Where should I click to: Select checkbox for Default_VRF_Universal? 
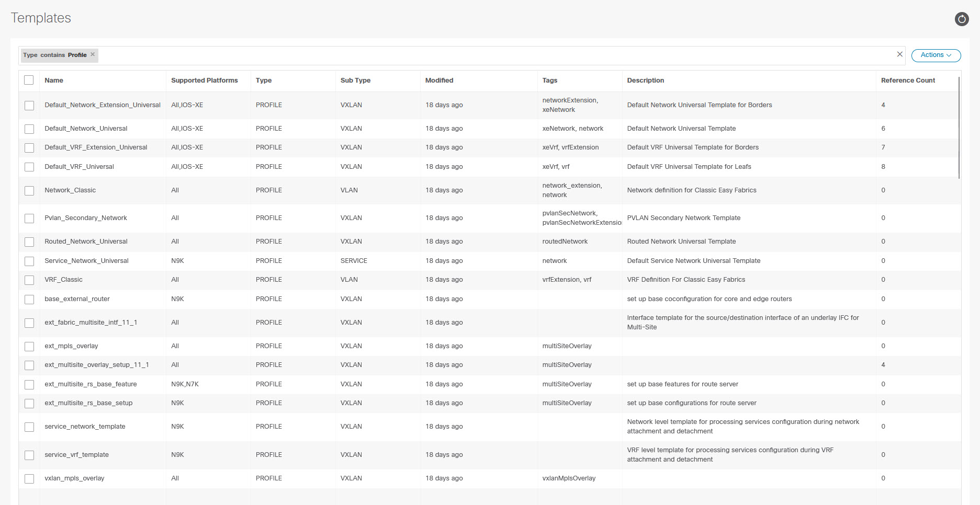coord(29,167)
